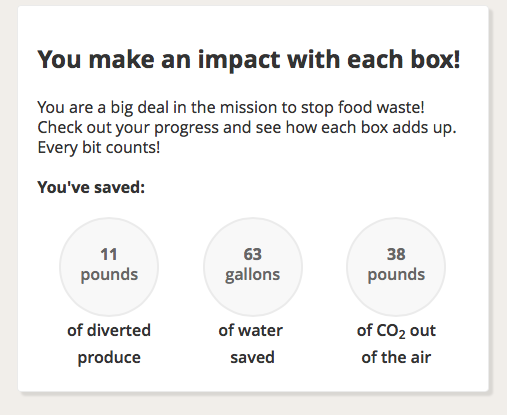Click 'pounds' text in the diverted produce circle
507x415 pixels.
point(109,275)
